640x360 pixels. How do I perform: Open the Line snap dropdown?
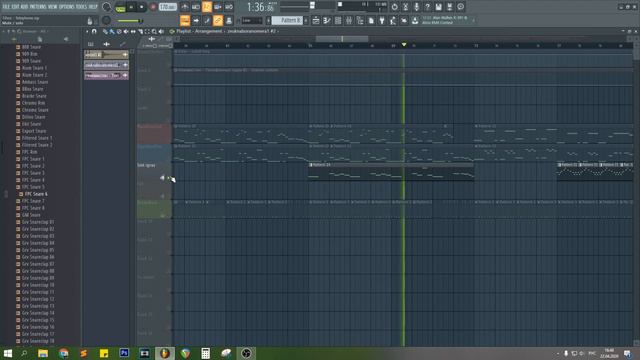coord(251,20)
